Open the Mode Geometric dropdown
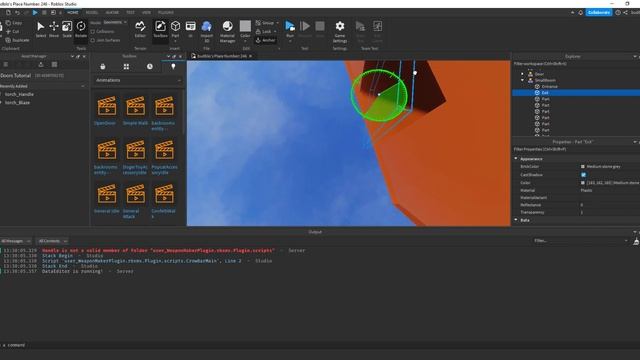This screenshot has width=640, height=360. pyautogui.click(x=115, y=22)
